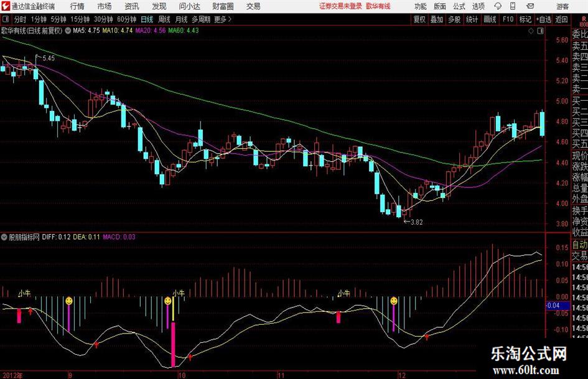Click the 歌华有线 stock name in title bar
The image size is (588, 379).
click(378, 6)
